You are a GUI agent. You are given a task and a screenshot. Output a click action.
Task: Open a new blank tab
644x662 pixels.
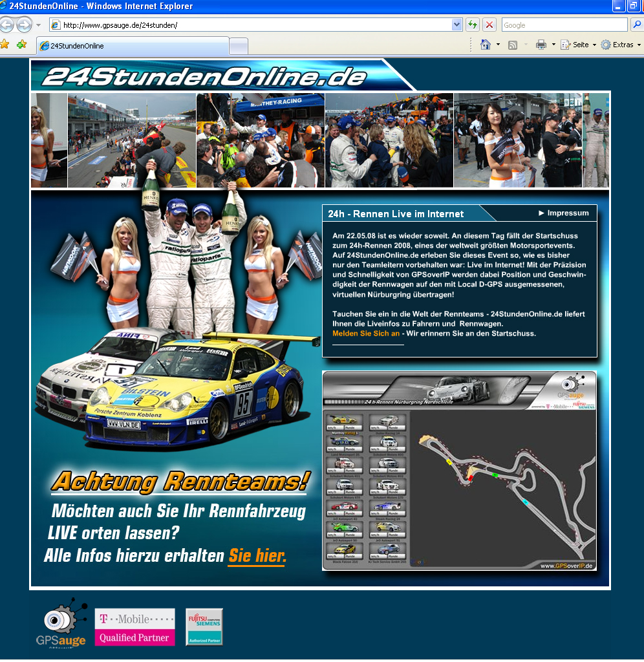pyautogui.click(x=239, y=47)
